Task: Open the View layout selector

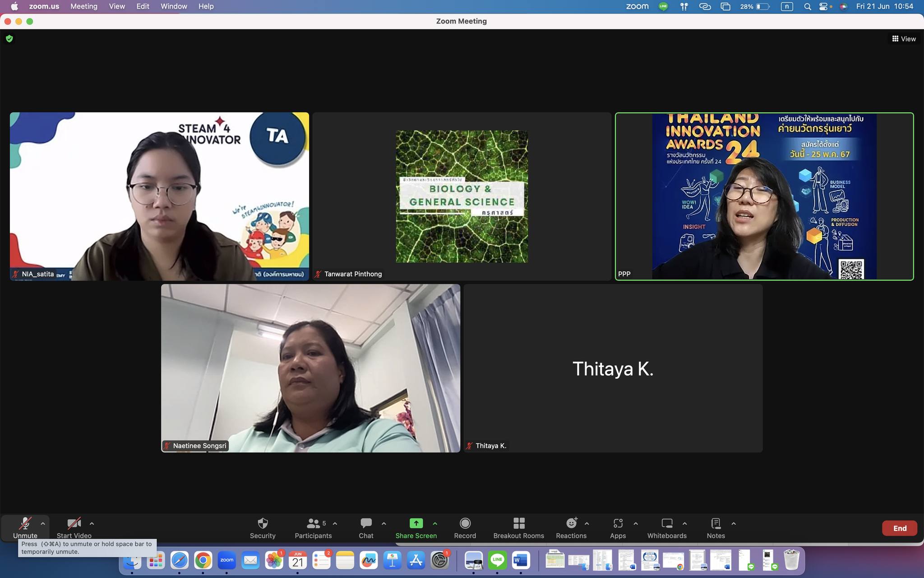Action: [x=904, y=39]
